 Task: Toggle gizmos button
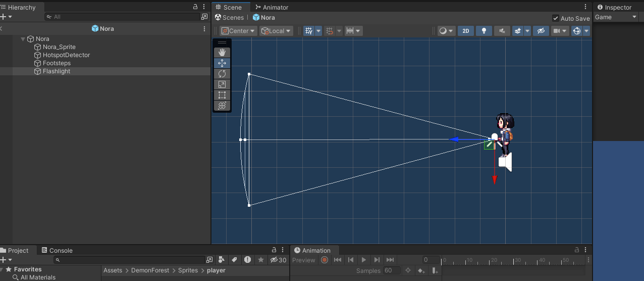(577, 31)
